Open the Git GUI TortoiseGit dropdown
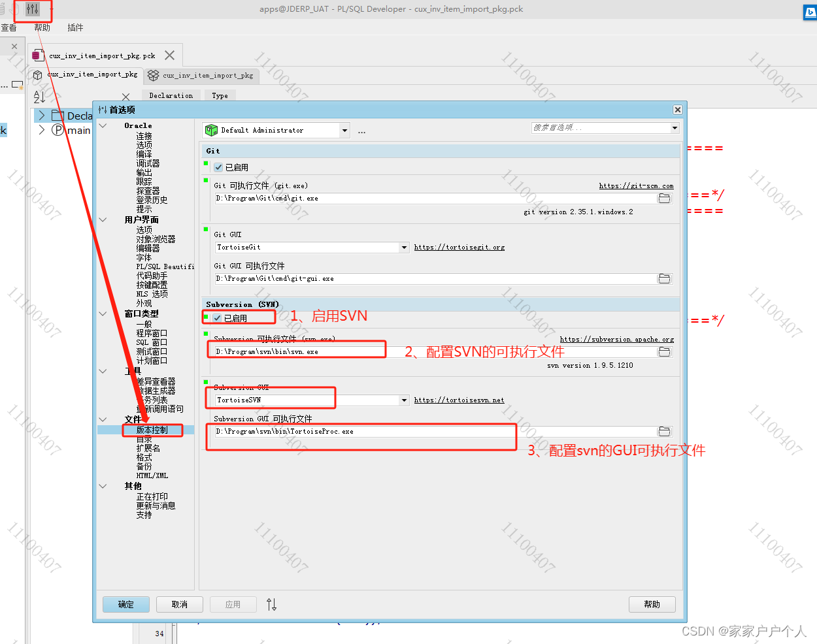The width and height of the screenshot is (817, 644). click(405, 247)
